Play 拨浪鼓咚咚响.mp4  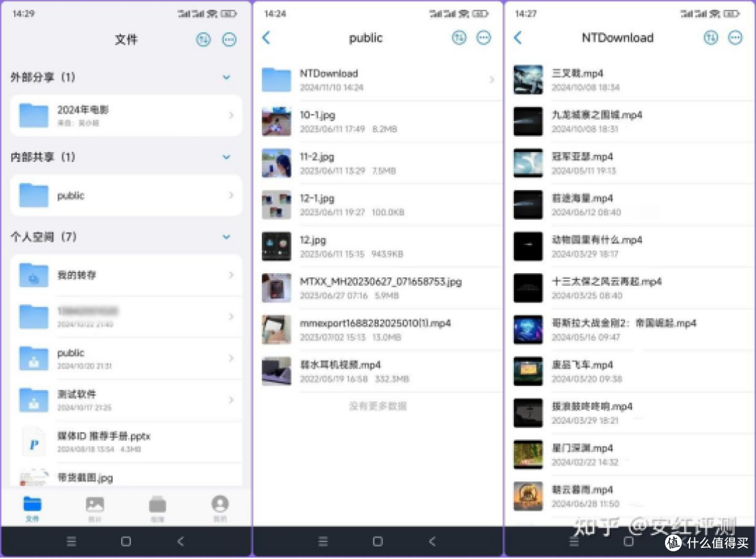coord(630,413)
